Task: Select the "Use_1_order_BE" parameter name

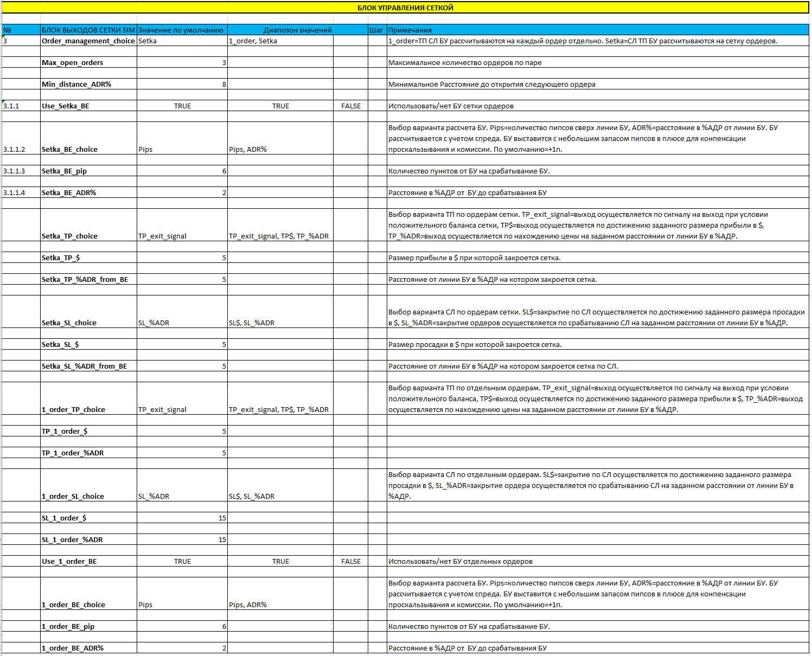Action: [x=88, y=561]
